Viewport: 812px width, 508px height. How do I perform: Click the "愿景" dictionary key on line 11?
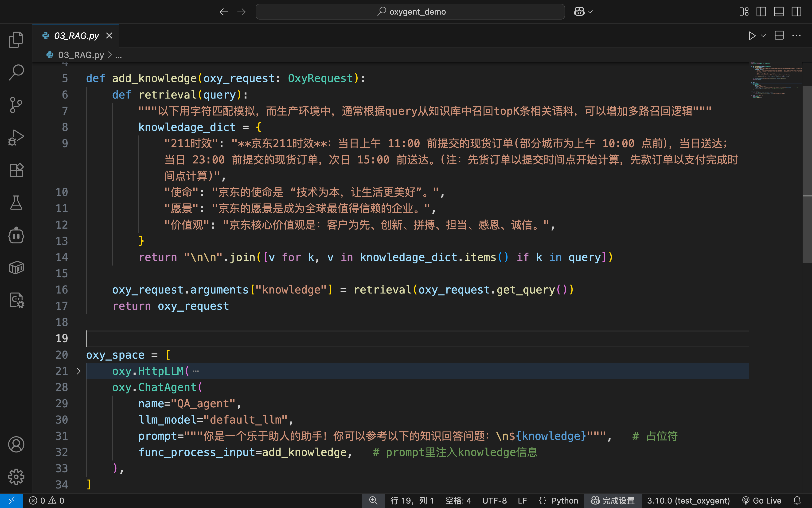(182, 208)
